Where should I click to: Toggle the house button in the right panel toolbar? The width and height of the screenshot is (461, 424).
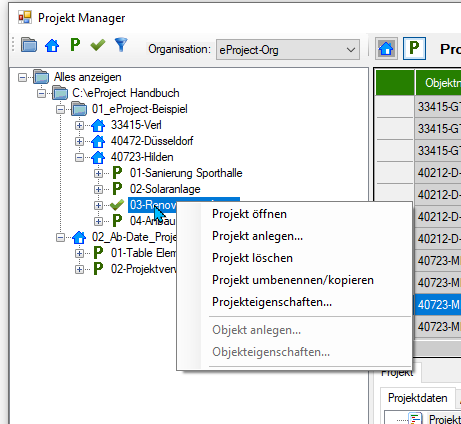click(386, 49)
